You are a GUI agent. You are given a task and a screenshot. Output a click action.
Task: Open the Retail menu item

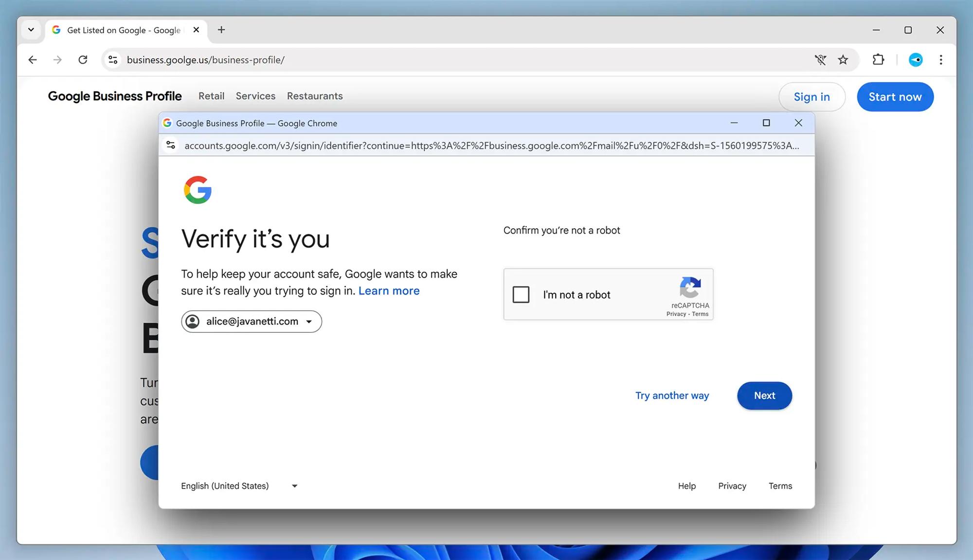212,96
